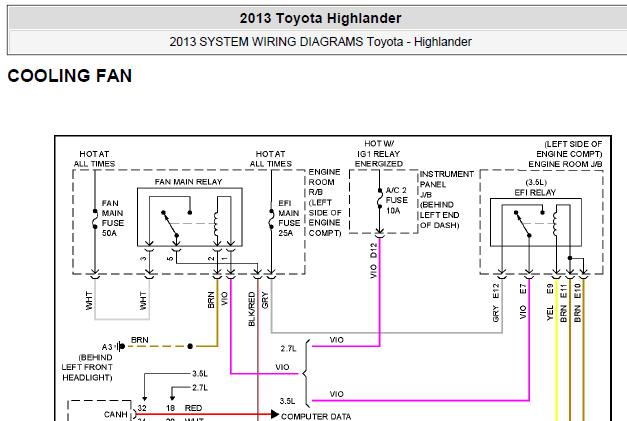Screen dimensions: 627x421
Task: Click the "RED" wire color label
Action: [194, 408]
